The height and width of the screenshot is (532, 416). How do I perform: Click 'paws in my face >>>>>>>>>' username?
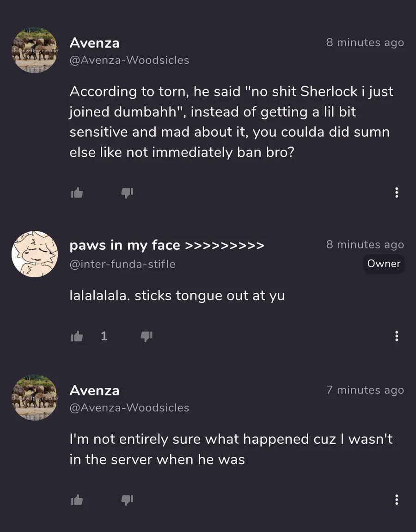pos(166,245)
